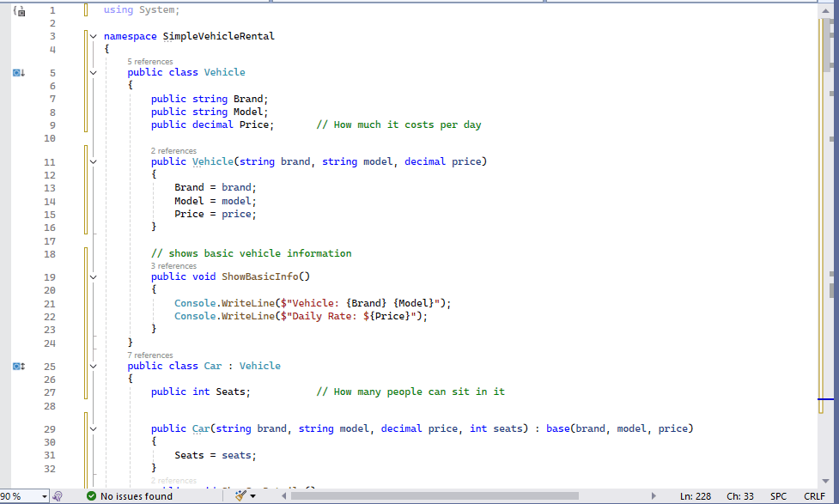The height and width of the screenshot is (504, 839).
Task: Collapse the ShowBasicInfo method
Action: (94, 277)
